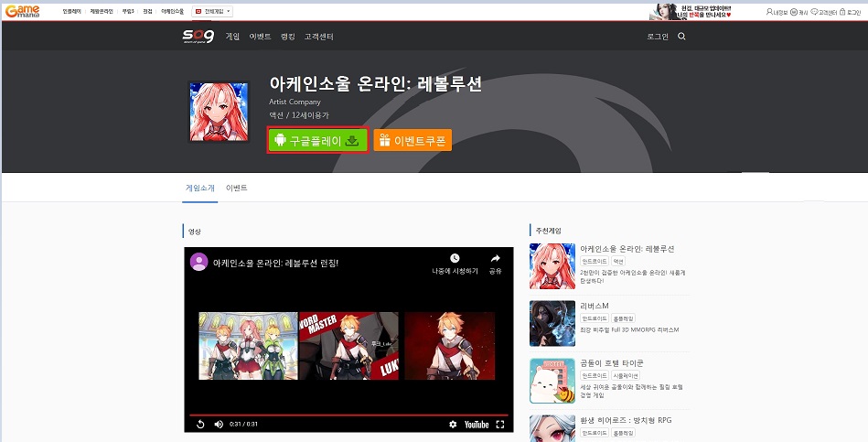Click the 곰돌이 호텔 타이쿤 thumbnail
Image resolution: width=868 pixels, height=442 pixels.
coord(552,381)
